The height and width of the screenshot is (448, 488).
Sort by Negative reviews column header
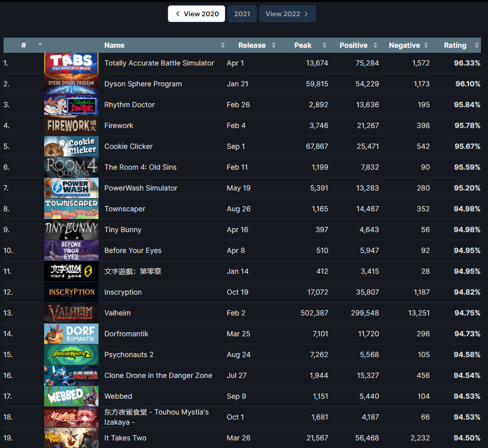(404, 45)
